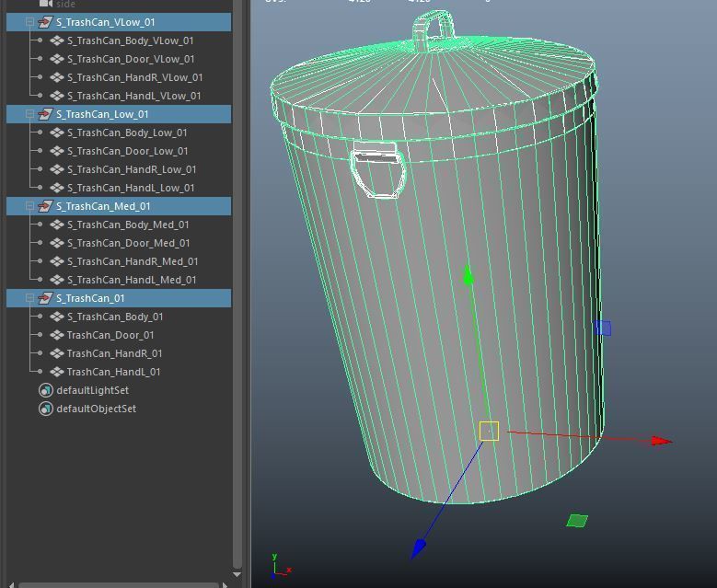Select S_TrashCan_HandR_Low_01 label in outliner
The width and height of the screenshot is (717, 588).
pos(132,169)
